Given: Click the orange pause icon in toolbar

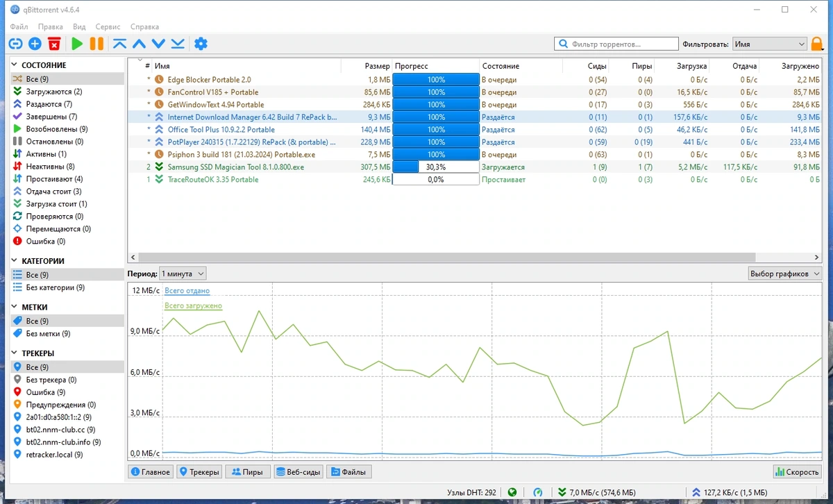Looking at the screenshot, I should tap(96, 44).
